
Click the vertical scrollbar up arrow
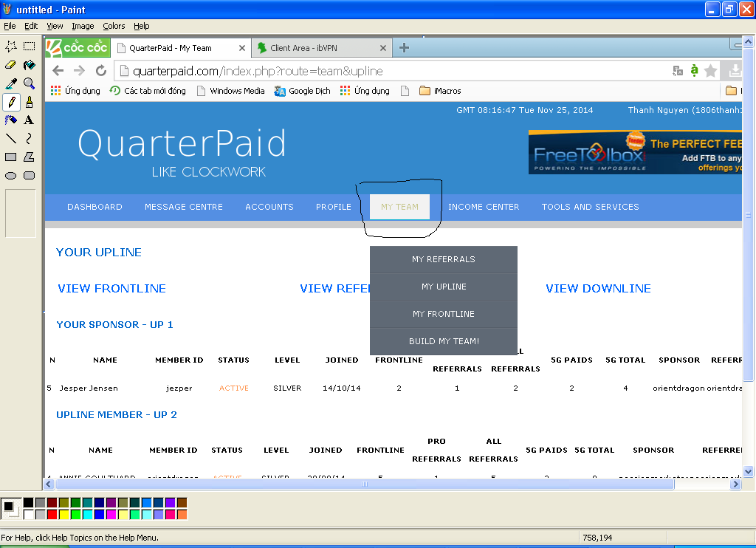point(748,42)
